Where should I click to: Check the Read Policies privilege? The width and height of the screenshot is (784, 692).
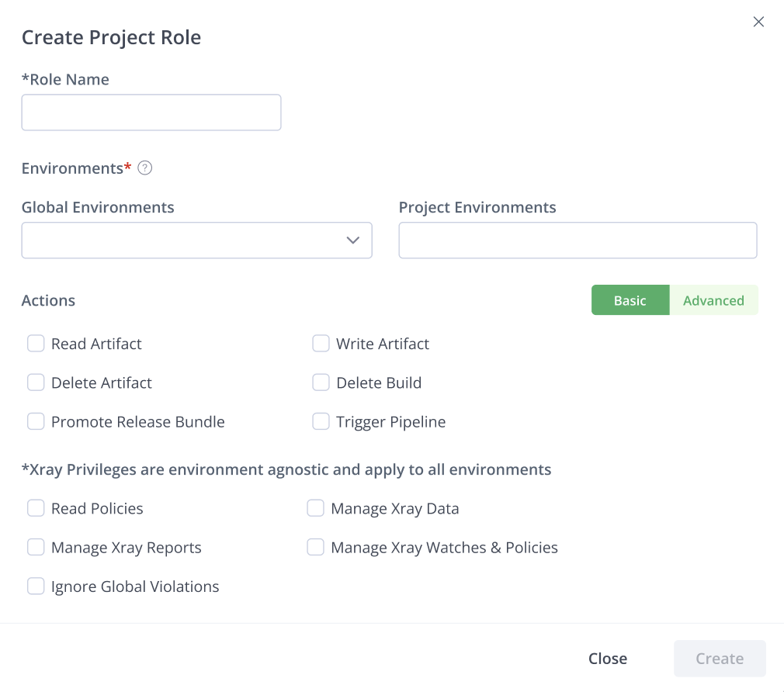[x=36, y=507]
